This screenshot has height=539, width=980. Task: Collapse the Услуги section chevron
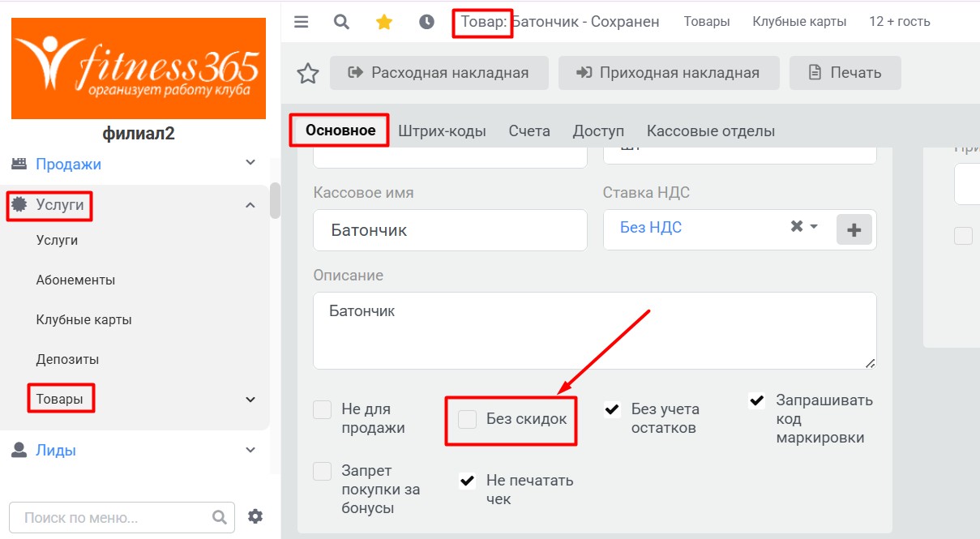(250, 205)
